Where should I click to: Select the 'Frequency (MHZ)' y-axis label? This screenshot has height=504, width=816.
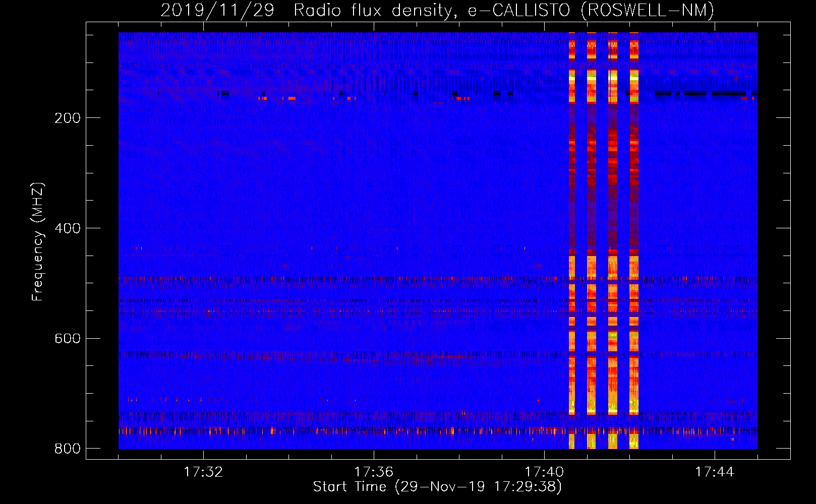(x=38, y=241)
